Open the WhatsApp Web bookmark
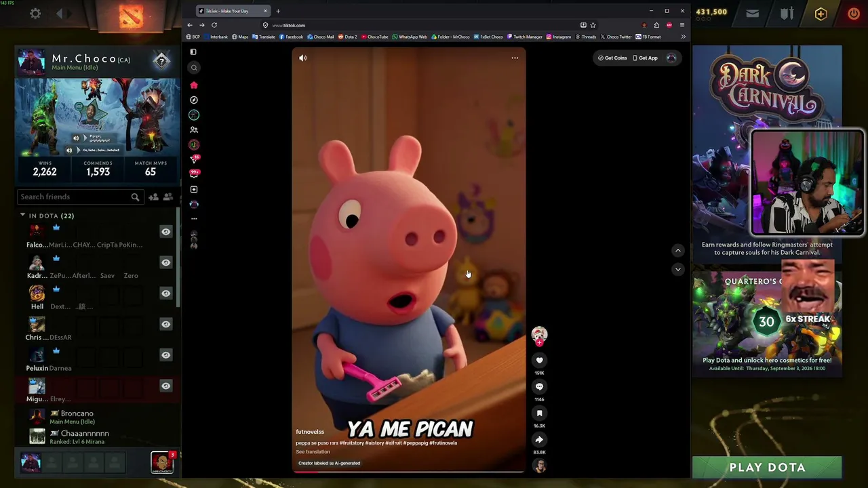 click(410, 37)
